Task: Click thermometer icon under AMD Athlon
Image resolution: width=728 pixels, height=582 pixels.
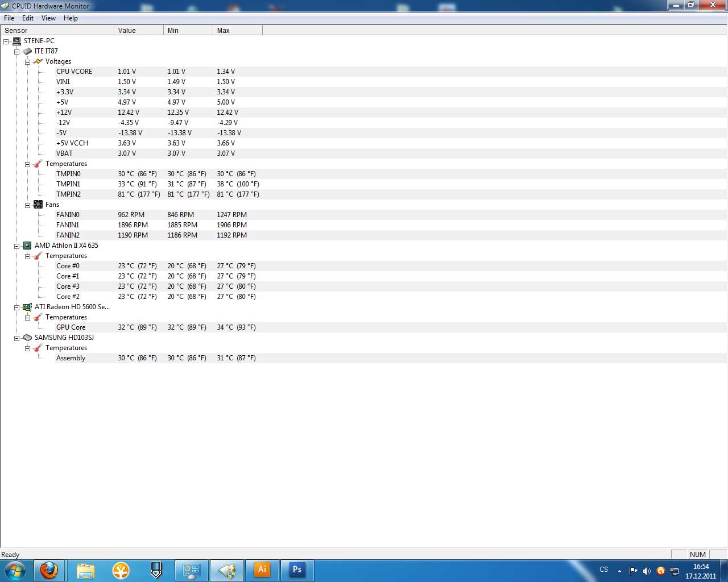Action: click(x=38, y=256)
